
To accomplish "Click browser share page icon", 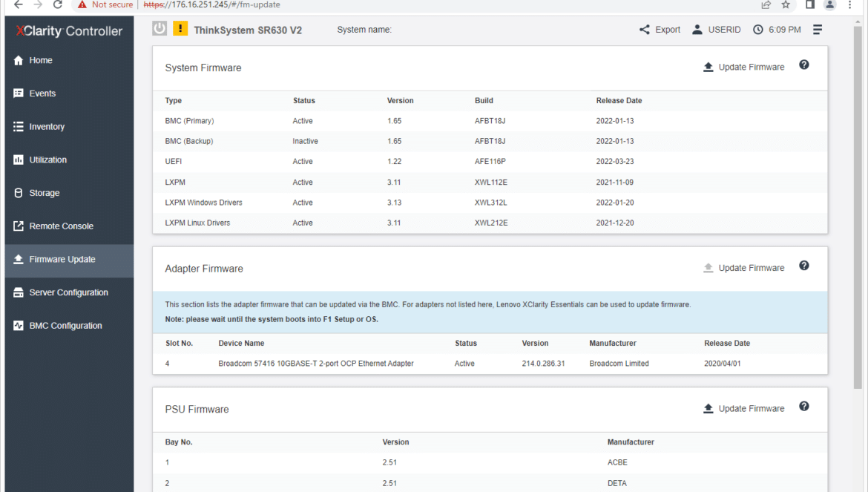I will tap(766, 4).
